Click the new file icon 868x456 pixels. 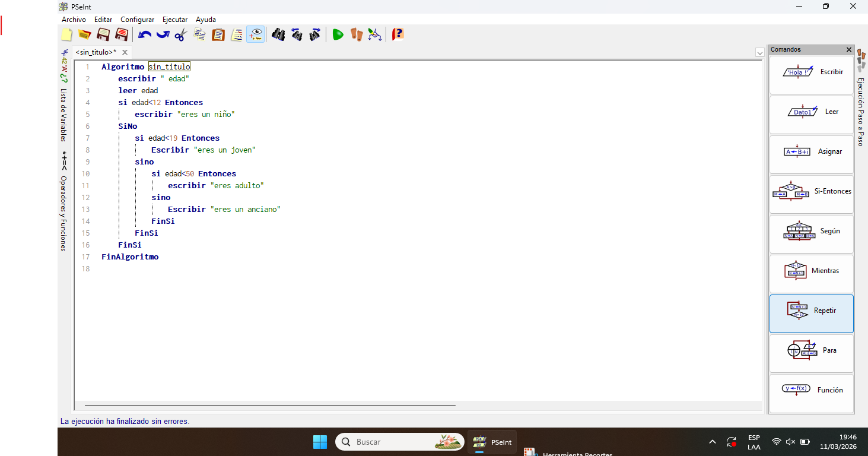(x=67, y=34)
